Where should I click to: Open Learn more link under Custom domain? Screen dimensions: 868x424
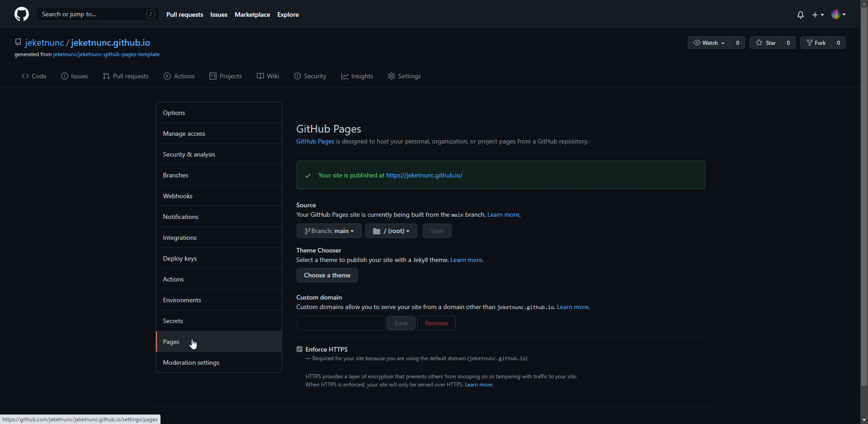point(573,307)
